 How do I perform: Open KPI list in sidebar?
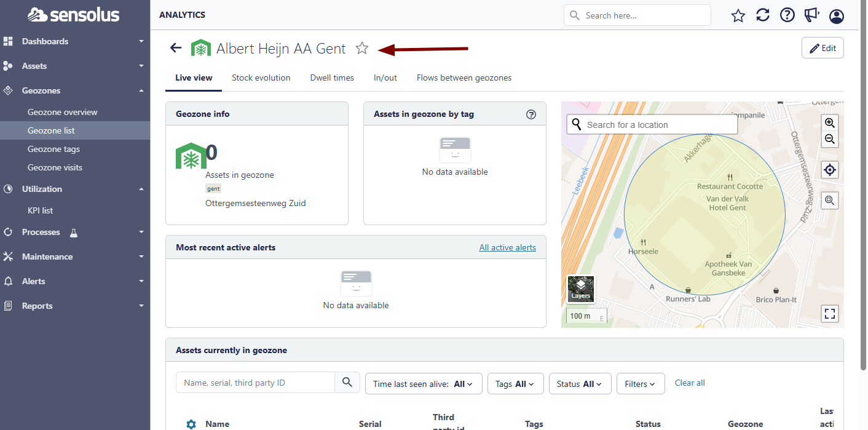(x=40, y=210)
